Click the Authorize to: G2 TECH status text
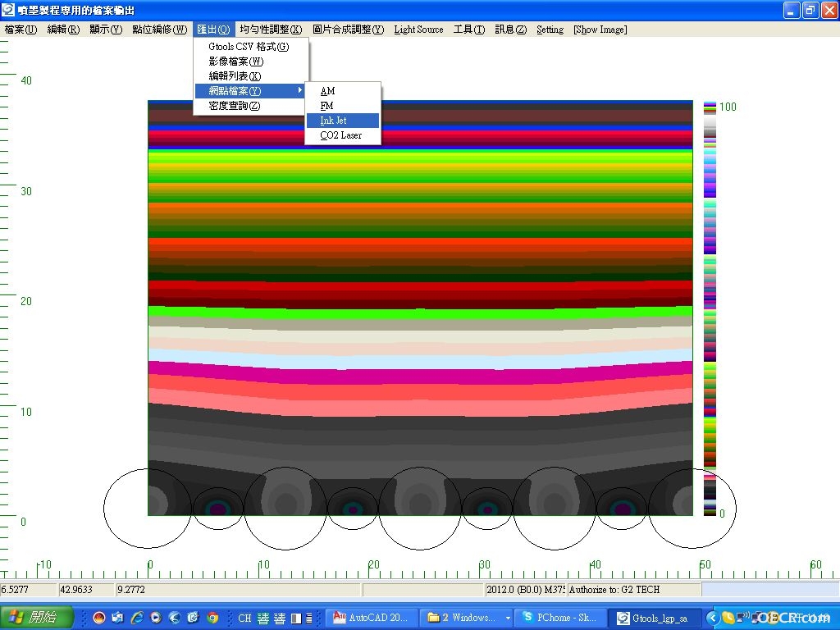 [x=633, y=590]
